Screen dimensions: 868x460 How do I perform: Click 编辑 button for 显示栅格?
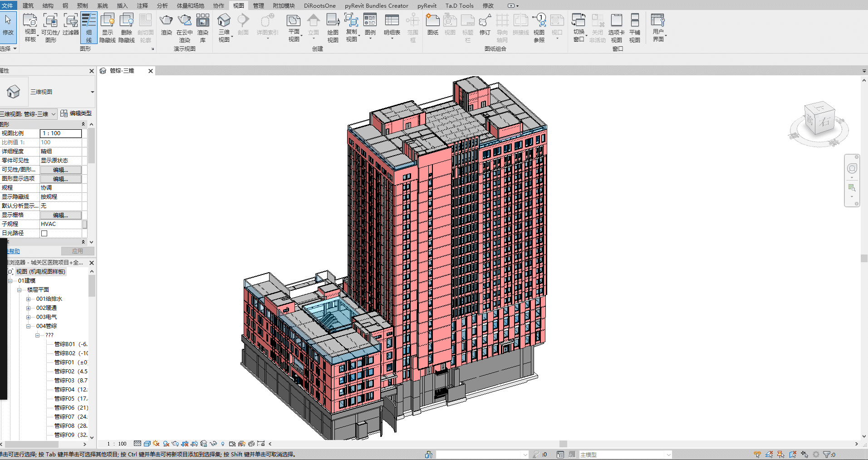(61, 215)
